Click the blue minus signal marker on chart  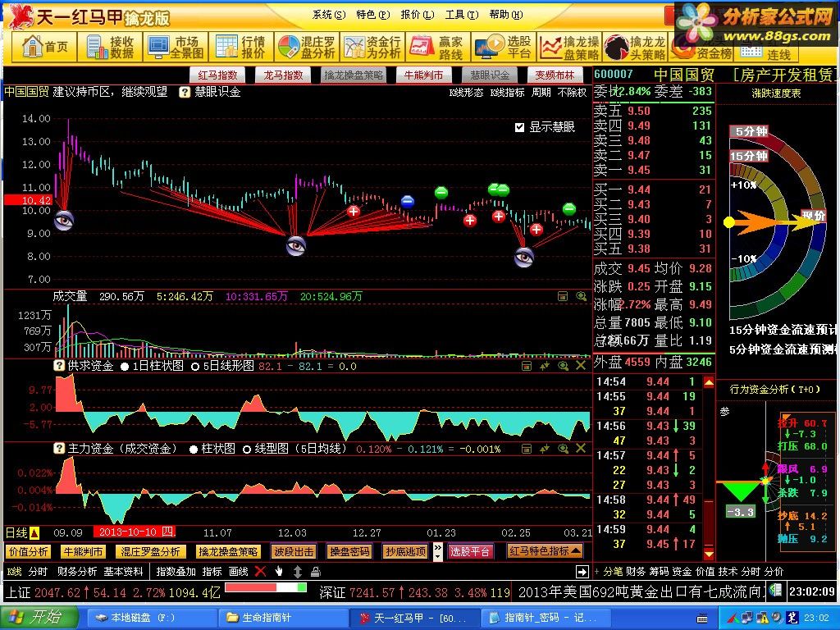407,202
